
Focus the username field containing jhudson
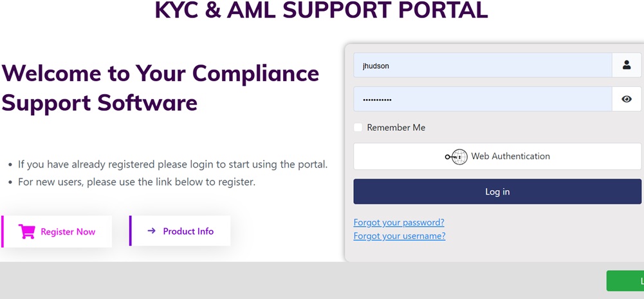(x=483, y=65)
